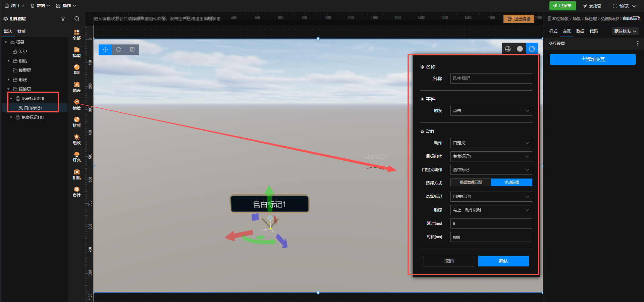Open the 动效 effects category
Image resolution: width=644 pixels, height=302 pixels.
pos(76,139)
